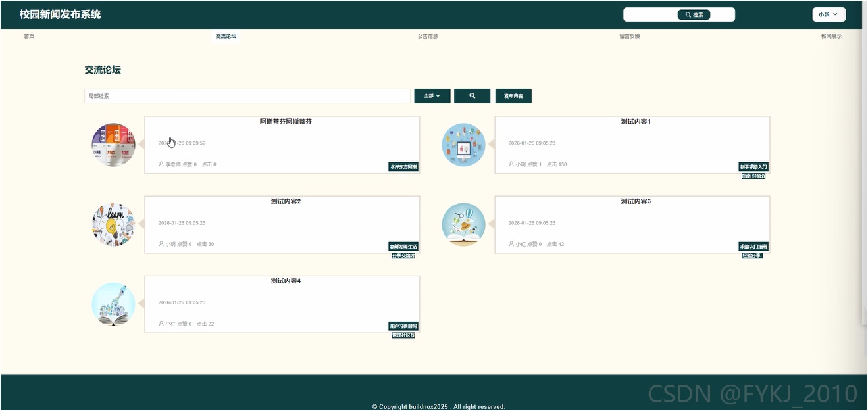Viewport: 868px width, 411px height.
Task: Click the 交流论坛 page heading
Action: (103, 70)
